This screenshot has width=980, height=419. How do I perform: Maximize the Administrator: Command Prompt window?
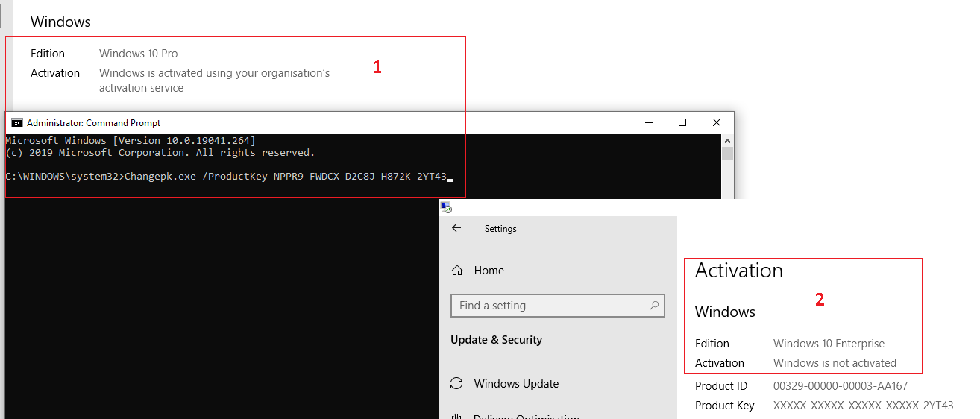click(682, 122)
